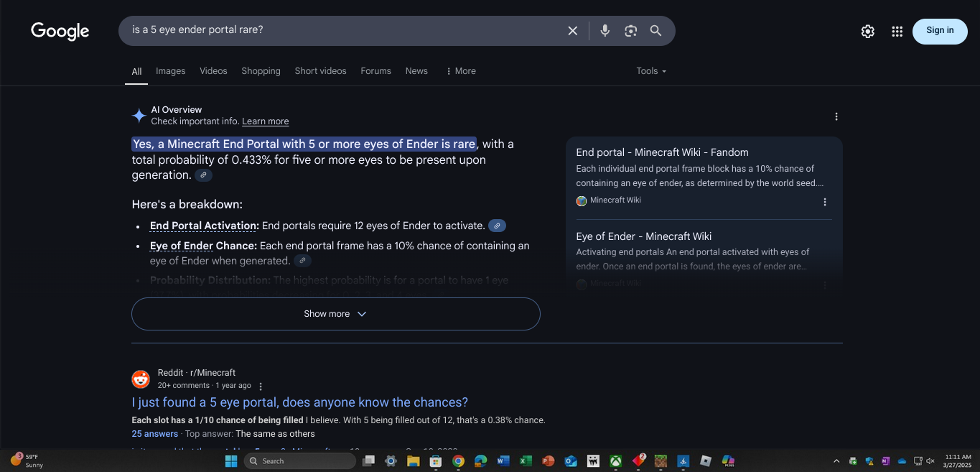Open Google quick settings gear icon
This screenshot has height=472, width=980.
[x=868, y=31]
